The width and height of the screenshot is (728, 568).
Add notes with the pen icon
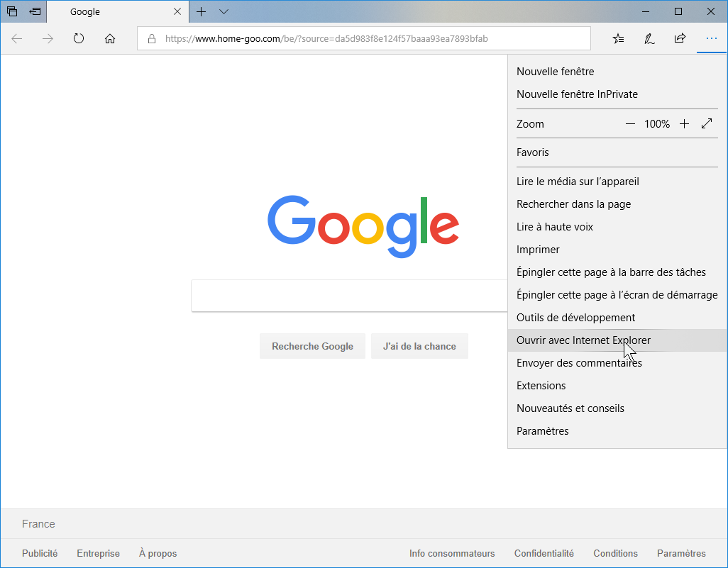649,38
